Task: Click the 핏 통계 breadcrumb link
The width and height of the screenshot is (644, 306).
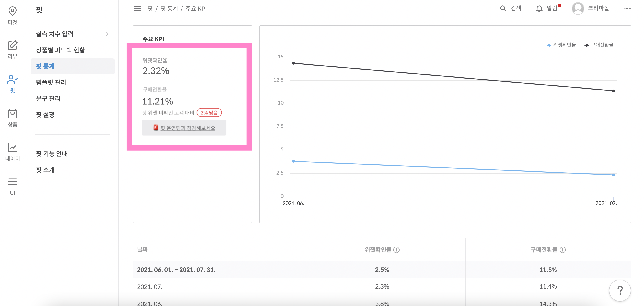Action: tap(169, 9)
